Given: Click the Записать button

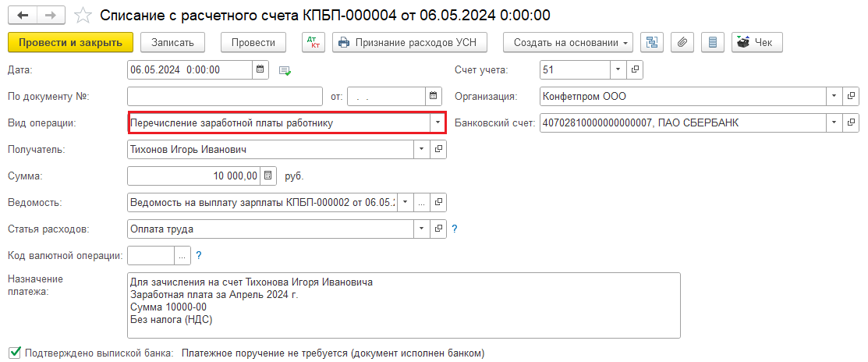Looking at the screenshot, I should click(172, 43).
